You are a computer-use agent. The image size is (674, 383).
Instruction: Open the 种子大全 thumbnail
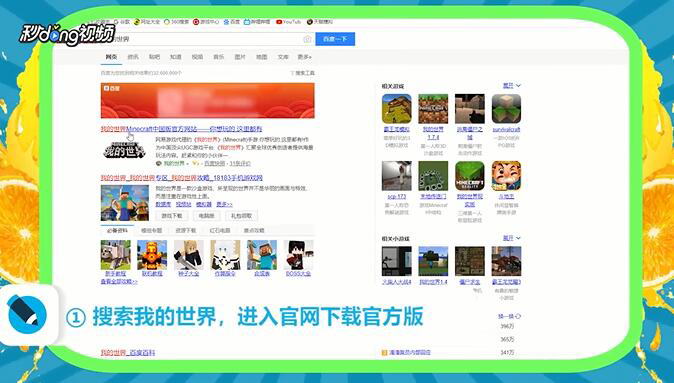pos(189,255)
